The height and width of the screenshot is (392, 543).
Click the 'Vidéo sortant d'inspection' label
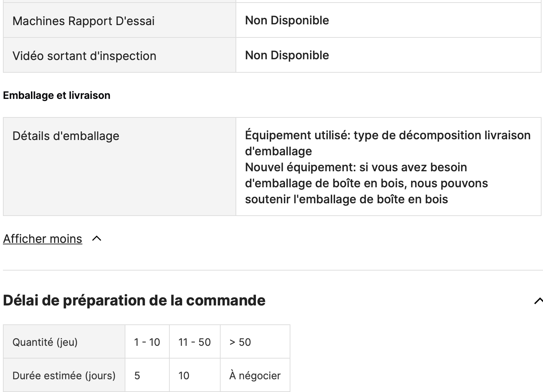84,56
